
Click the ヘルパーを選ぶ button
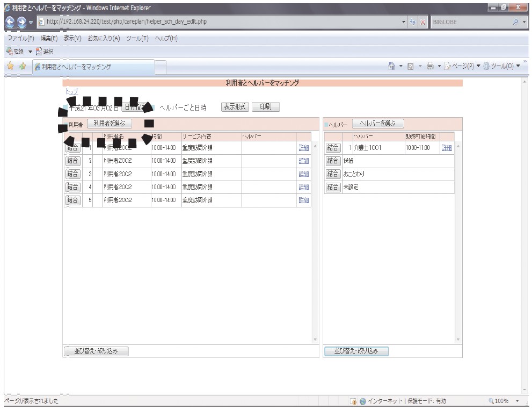(378, 123)
